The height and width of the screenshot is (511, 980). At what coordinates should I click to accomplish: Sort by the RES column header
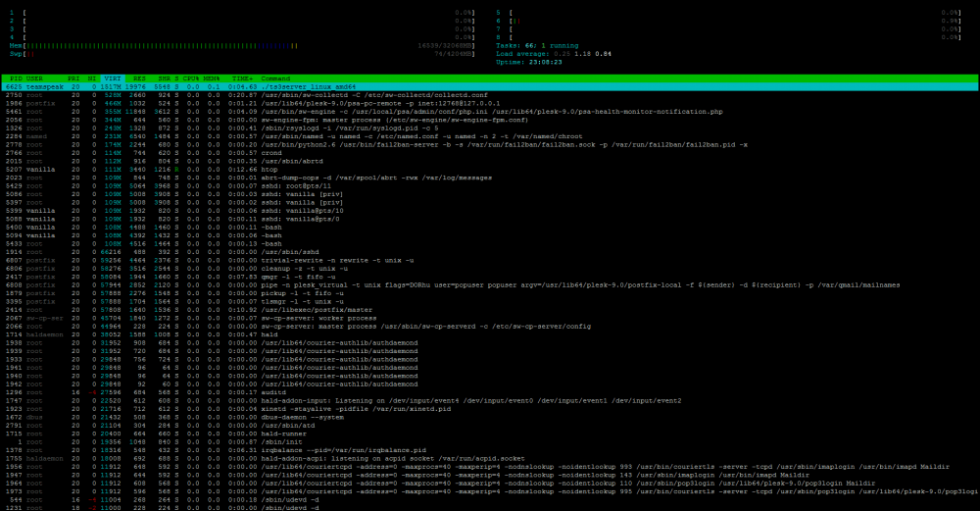point(139,78)
